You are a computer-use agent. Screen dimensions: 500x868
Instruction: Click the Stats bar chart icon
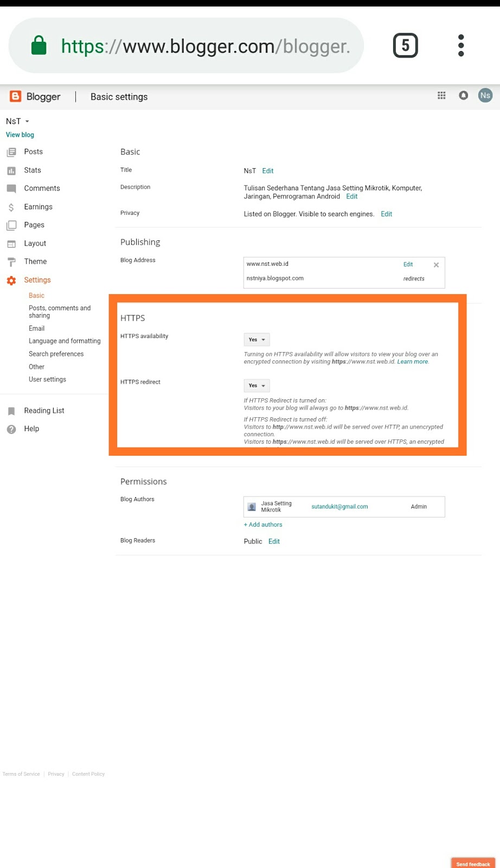pos(11,170)
